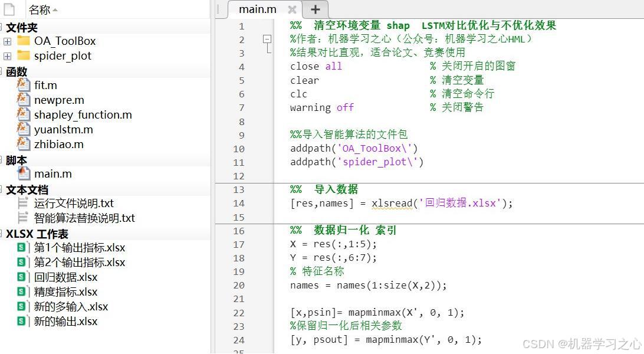Collapse the 文件夹 group header
The width and height of the screenshot is (644, 354).
point(1,27)
